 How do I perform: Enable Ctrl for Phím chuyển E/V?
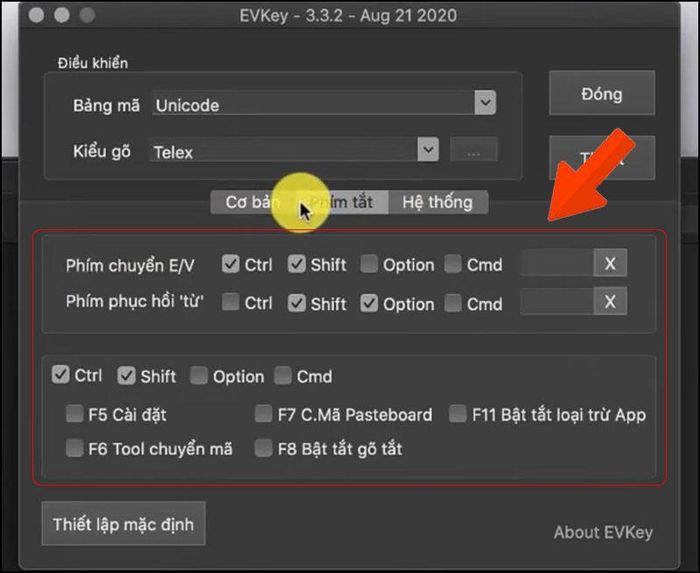click(230, 264)
